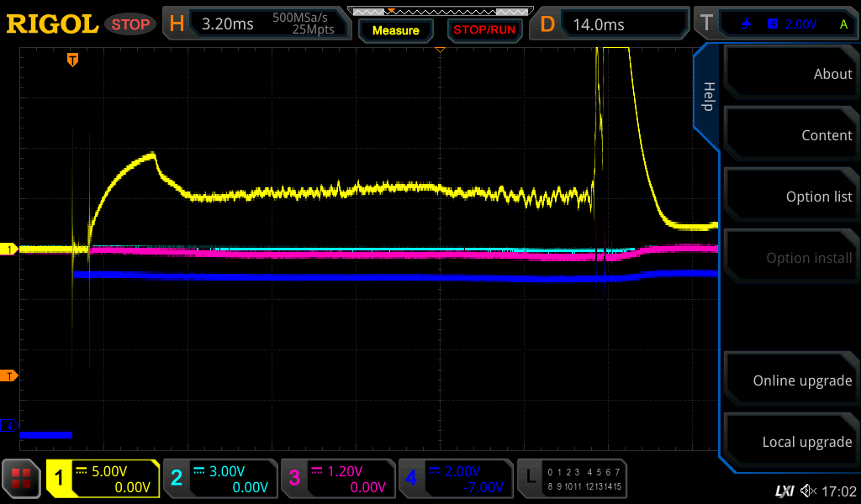Click the orange D delay icon
Viewport: 861px width, 504px height.
tap(547, 24)
